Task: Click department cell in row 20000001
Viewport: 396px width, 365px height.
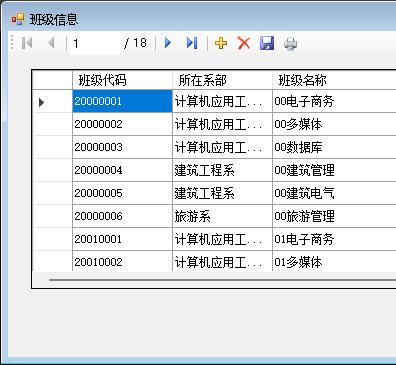Action: click(x=222, y=101)
